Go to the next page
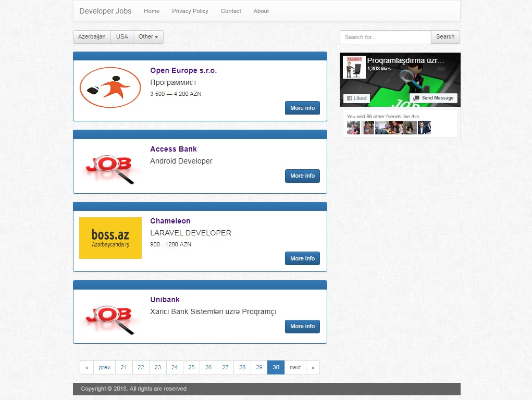The width and height of the screenshot is (532, 400). [295, 367]
